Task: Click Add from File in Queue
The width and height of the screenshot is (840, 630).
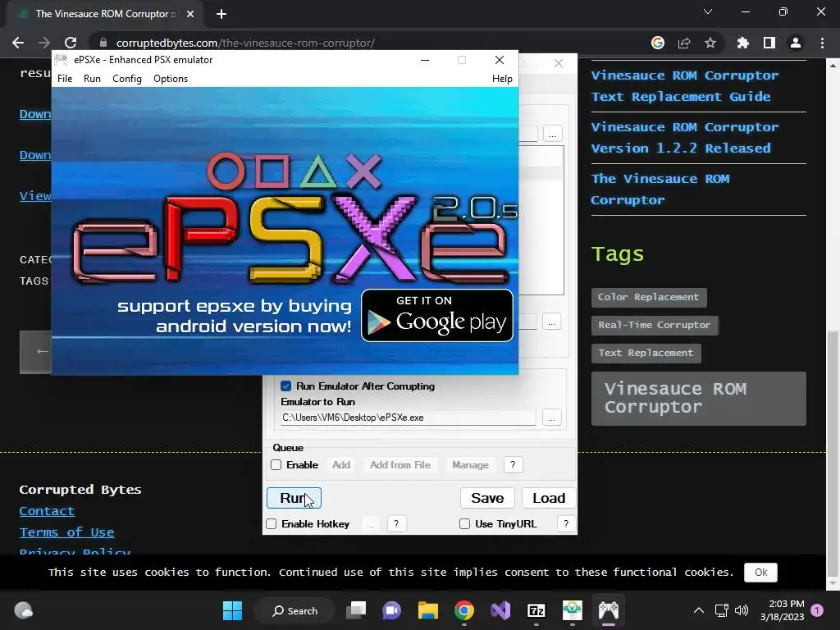Action: pyautogui.click(x=400, y=465)
